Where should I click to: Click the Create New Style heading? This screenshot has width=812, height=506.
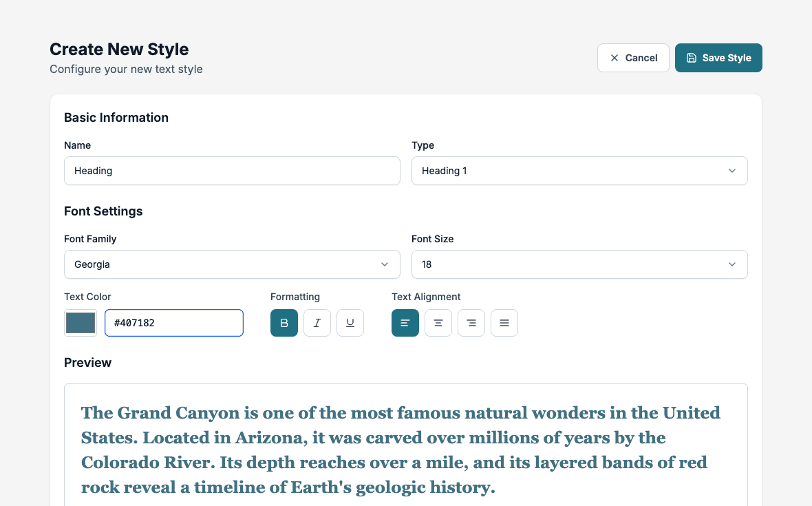click(x=119, y=49)
